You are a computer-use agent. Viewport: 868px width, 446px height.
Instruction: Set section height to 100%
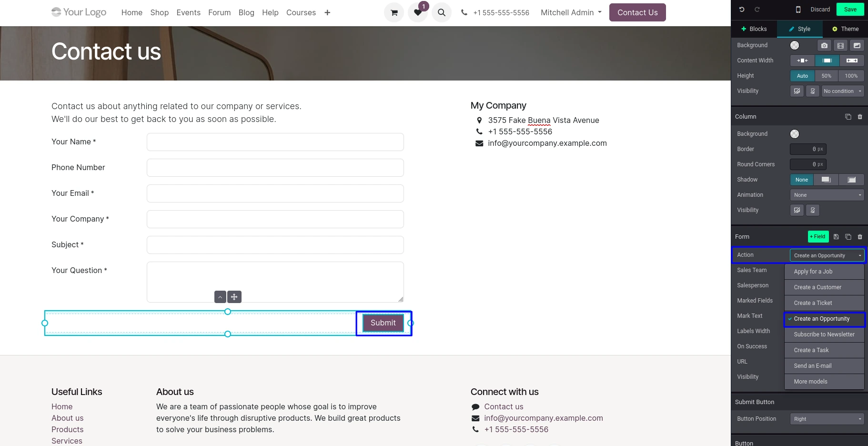[851, 76]
